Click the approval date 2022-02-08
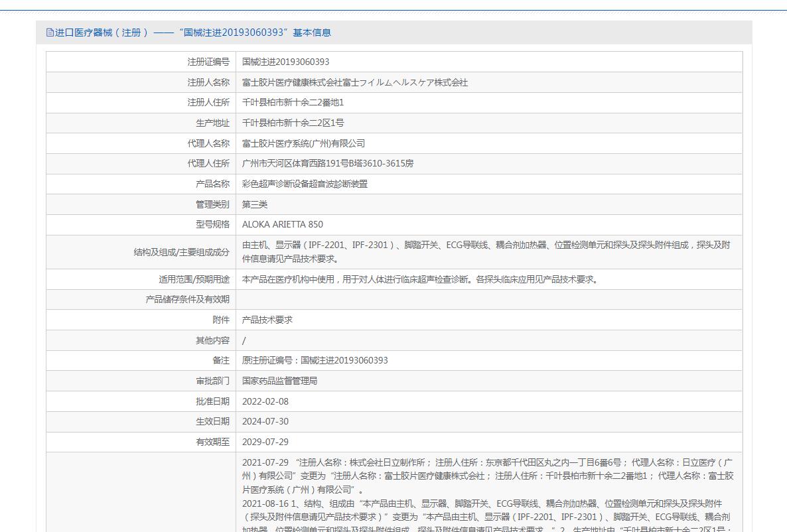Viewport: 787px width, 532px height. click(265, 401)
